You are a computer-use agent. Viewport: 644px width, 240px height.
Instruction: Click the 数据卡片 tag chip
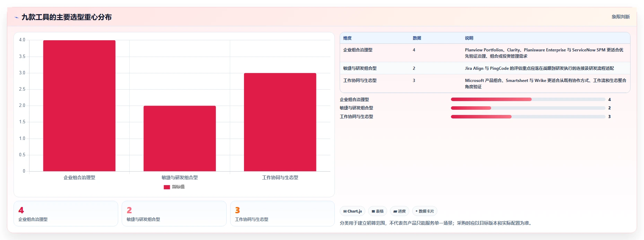pos(425,211)
